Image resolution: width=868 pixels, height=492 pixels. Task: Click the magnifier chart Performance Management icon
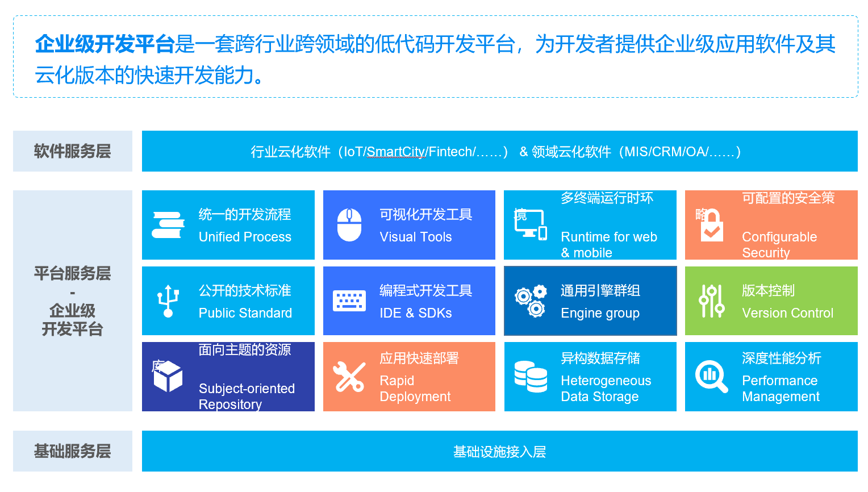(712, 377)
